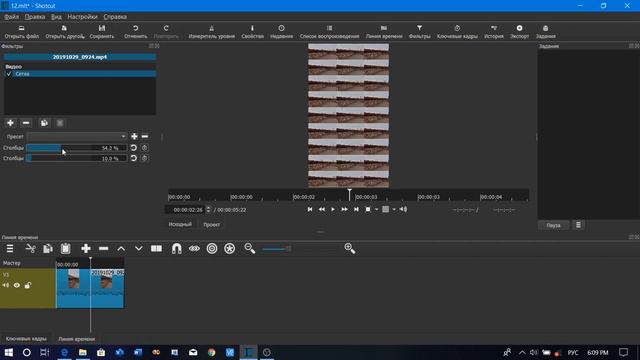The height and width of the screenshot is (360, 640).
Task: Overwrite clip with down arrow icon
Action: [139, 249]
